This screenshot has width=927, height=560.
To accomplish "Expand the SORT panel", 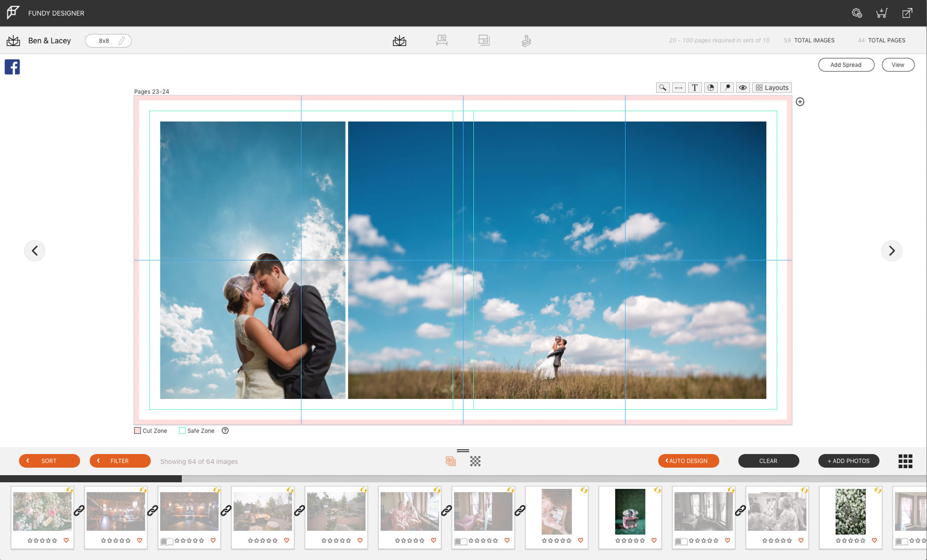I will [x=49, y=461].
